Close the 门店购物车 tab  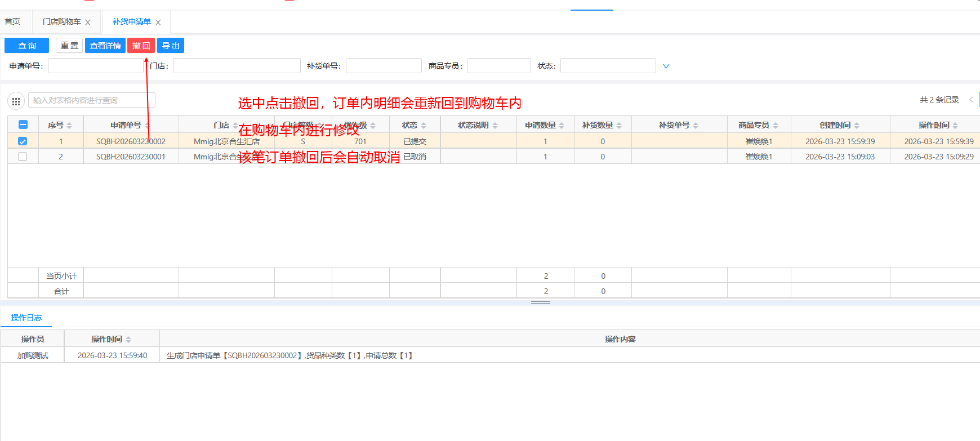(88, 23)
